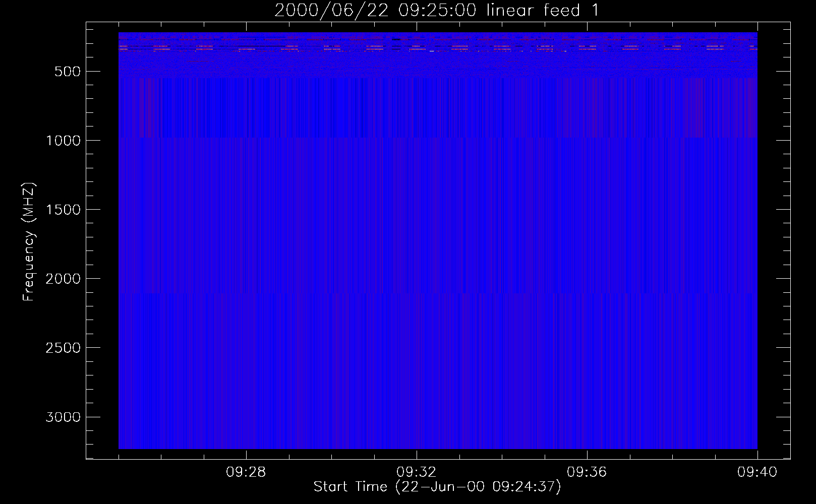Click the 500 frequency tick label

(67, 72)
